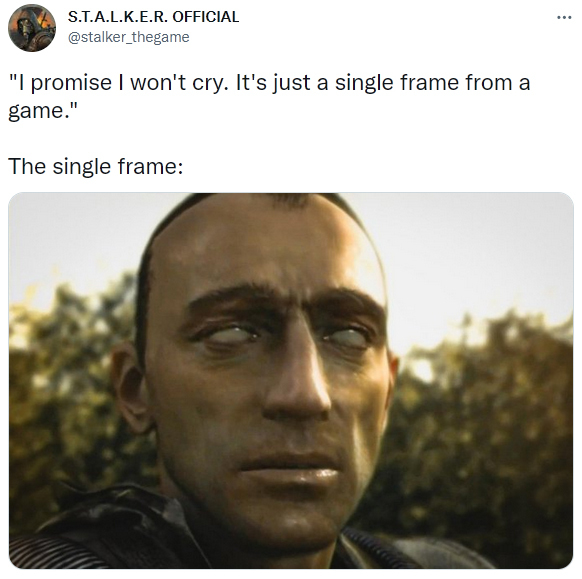582x579 pixels.
Task: Click the character's right-side eye in image
Action: [347, 338]
